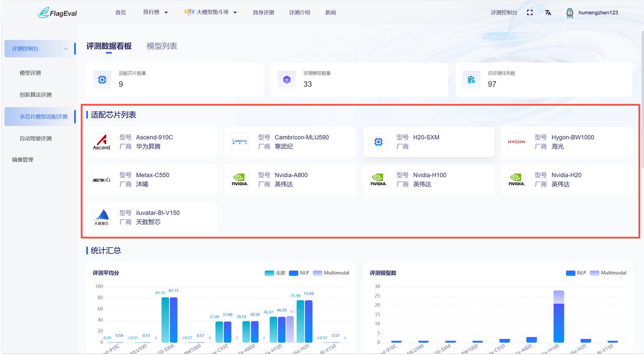Toggle Multimodal legend in 评测模型数 chart
Viewport: 644px width, 355px height.
pos(608,273)
